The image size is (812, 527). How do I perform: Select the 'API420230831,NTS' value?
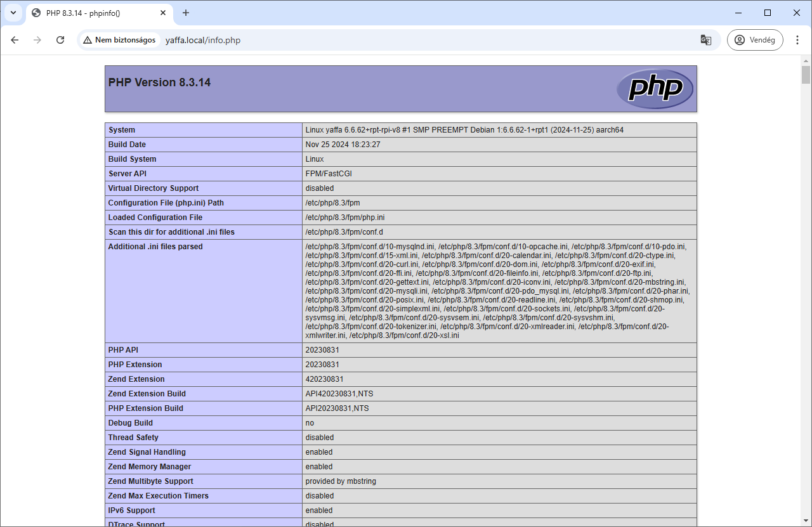(x=339, y=394)
